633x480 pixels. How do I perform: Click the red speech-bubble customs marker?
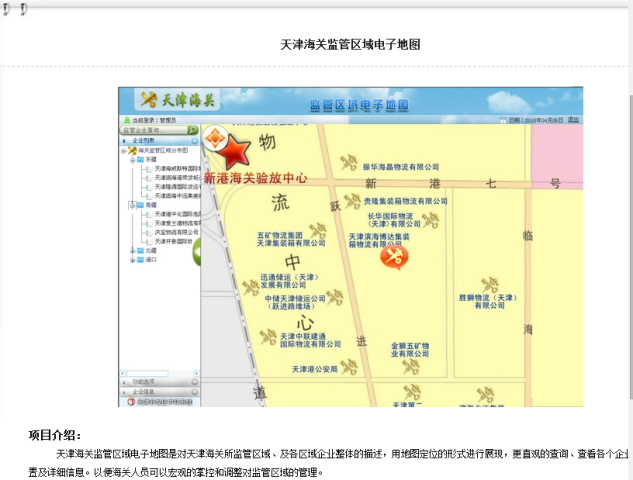click(x=394, y=257)
